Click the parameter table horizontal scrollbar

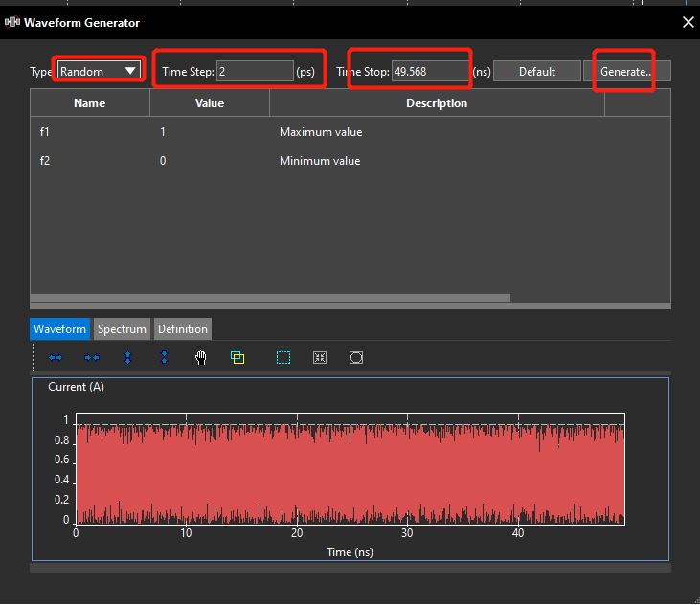coord(270,298)
